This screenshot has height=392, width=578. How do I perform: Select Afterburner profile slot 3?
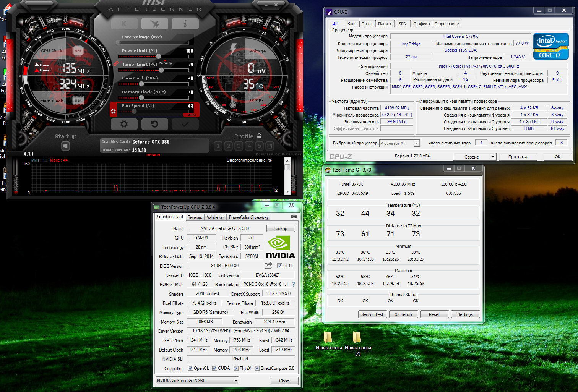point(239,146)
